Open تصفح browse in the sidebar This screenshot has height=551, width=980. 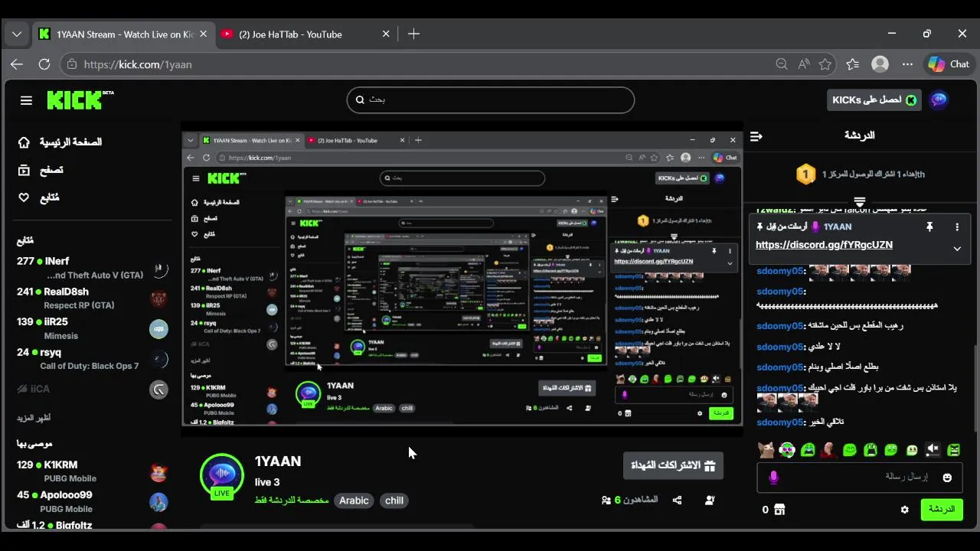(41, 170)
